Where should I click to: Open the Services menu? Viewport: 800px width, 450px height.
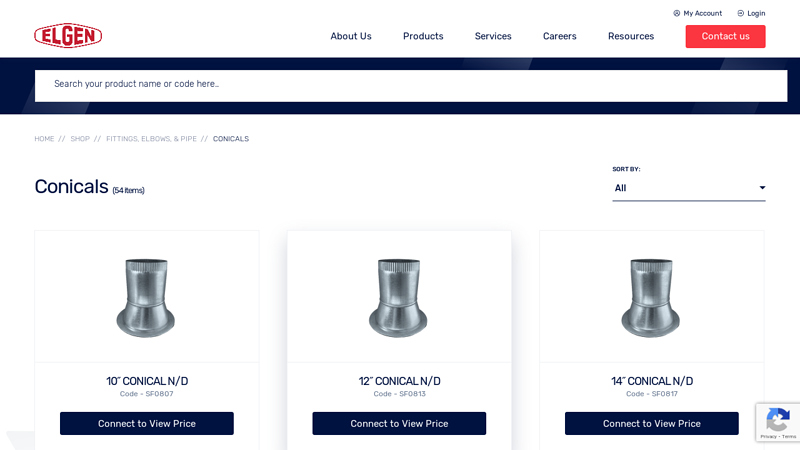493,36
